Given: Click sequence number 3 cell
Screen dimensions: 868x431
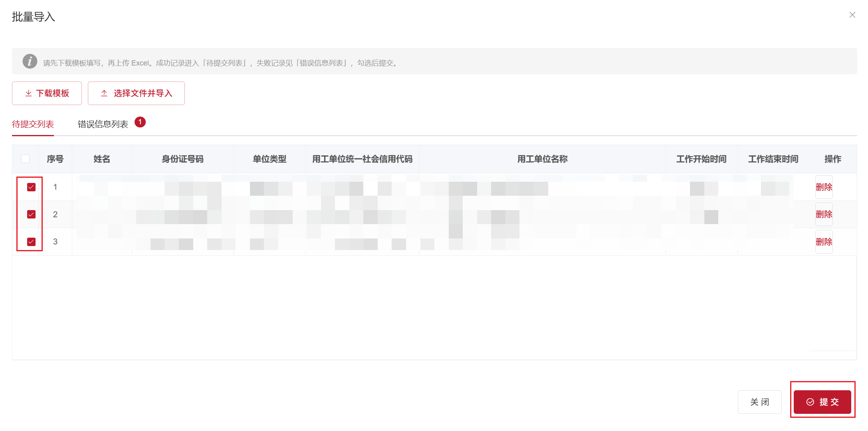Looking at the screenshot, I should 55,242.
